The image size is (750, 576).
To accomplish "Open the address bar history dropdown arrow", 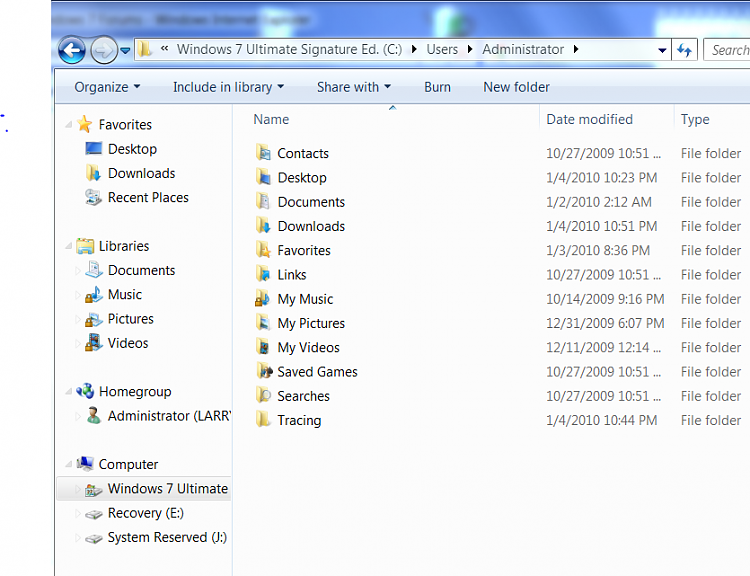I will pyautogui.click(x=662, y=50).
